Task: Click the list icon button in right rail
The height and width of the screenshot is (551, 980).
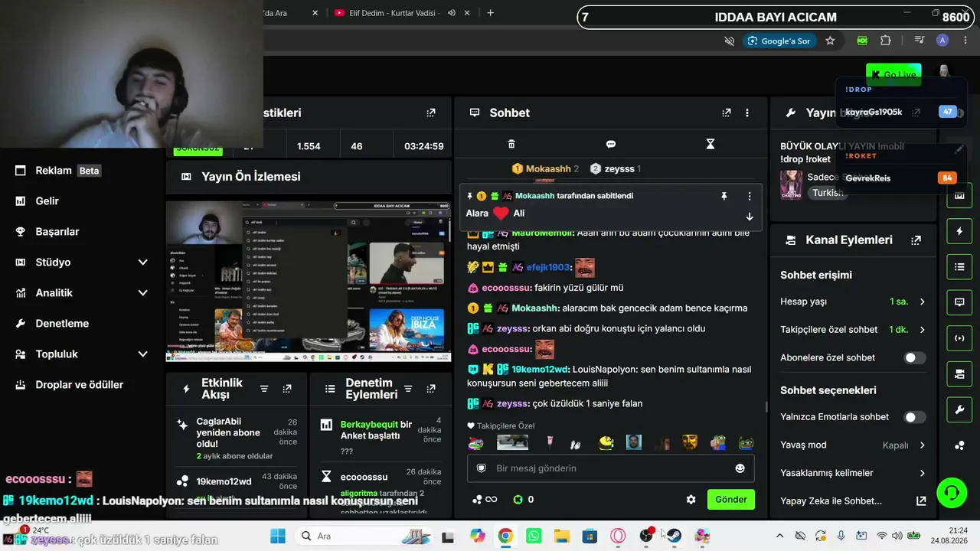Action: tap(959, 267)
